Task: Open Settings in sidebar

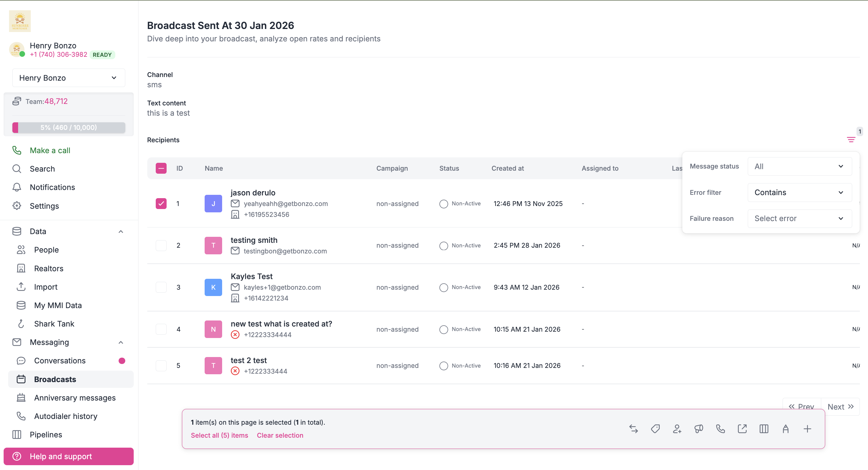Action: pyautogui.click(x=44, y=206)
